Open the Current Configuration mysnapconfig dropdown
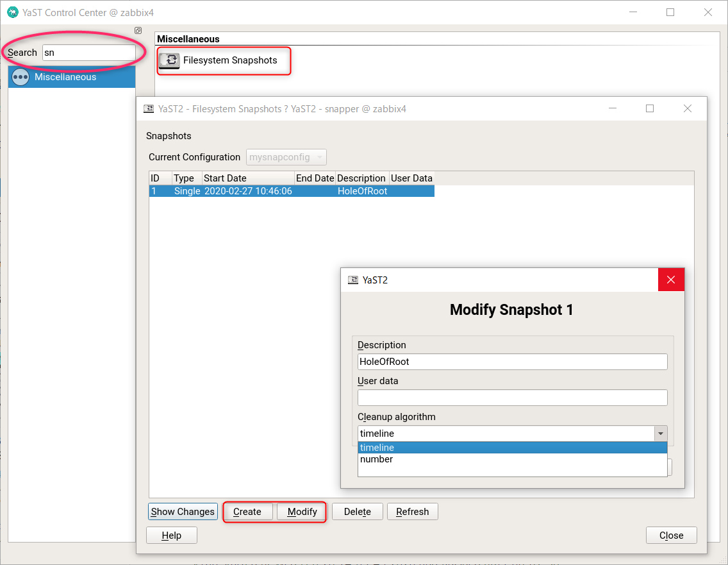Image resolution: width=728 pixels, height=565 pixels. pos(286,157)
